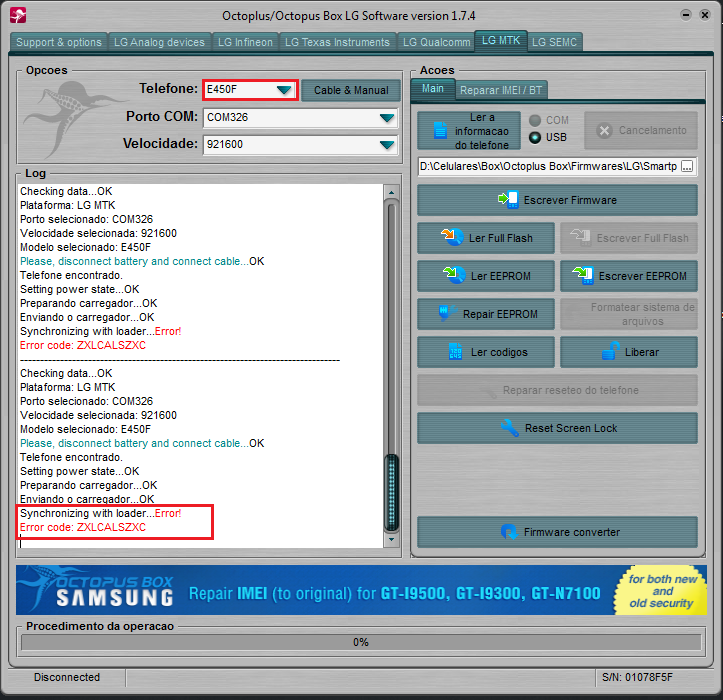Screen dimensions: 723x700
Task: Click the Ler Full Flash button
Action: pyautogui.click(x=486, y=238)
